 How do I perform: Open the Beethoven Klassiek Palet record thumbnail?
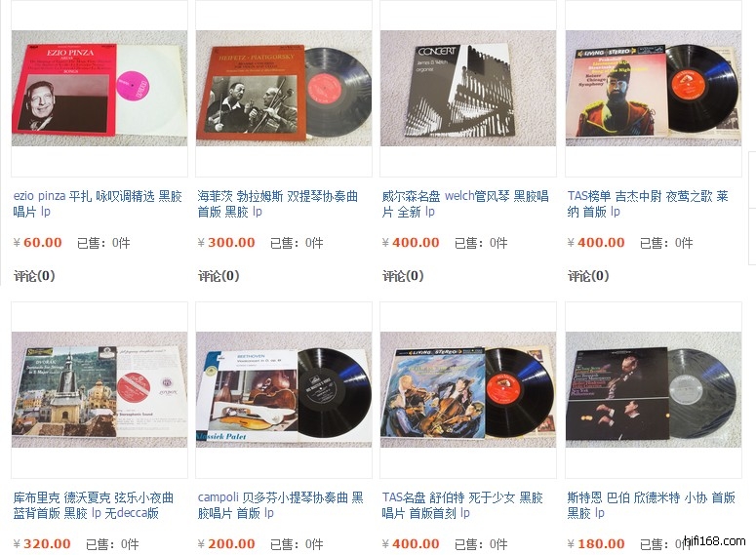click(284, 389)
